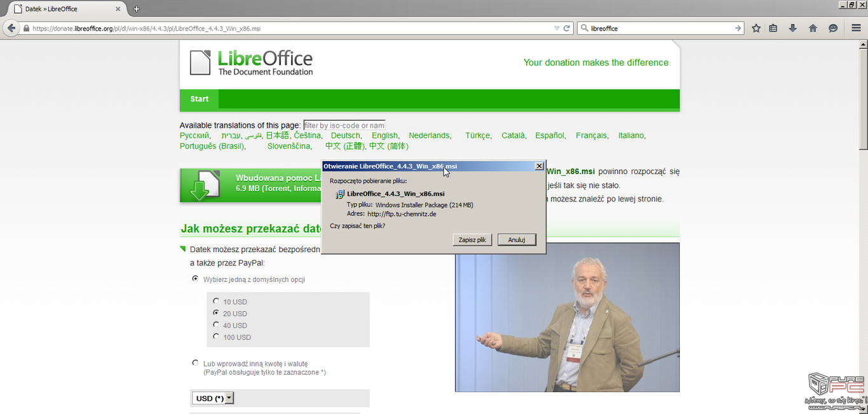The image size is (868, 414).
Task: Open the chat bubble toolbar icon
Action: coord(833,29)
